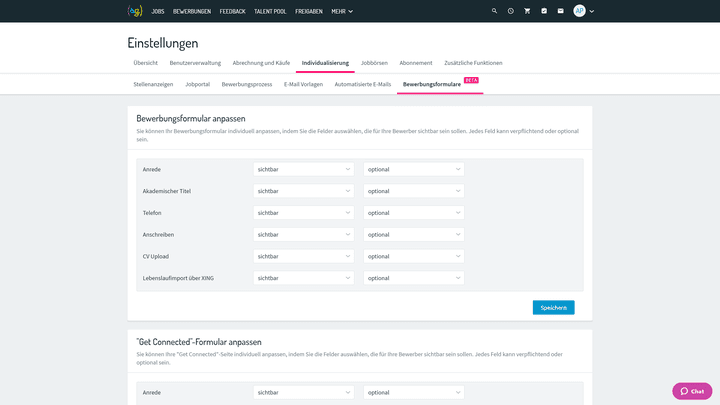Open optional dropdown for Anschreiben
Viewport: 720px width, 405px height.
click(413, 234)
